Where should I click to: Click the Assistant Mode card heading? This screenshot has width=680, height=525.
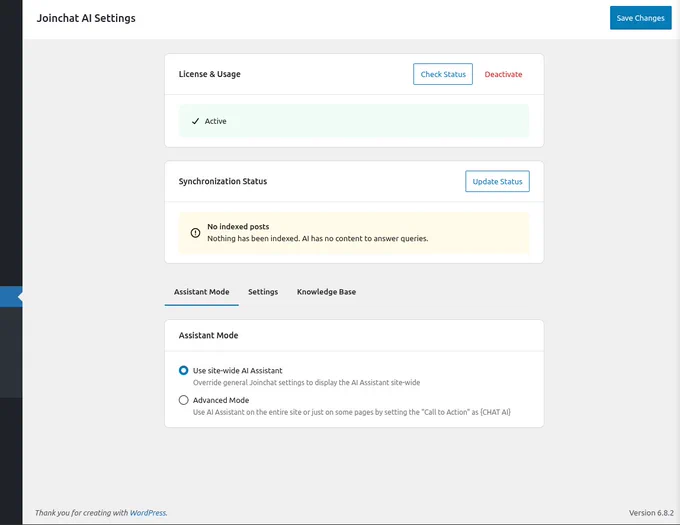pyautogui.click(x=208, y=335)
